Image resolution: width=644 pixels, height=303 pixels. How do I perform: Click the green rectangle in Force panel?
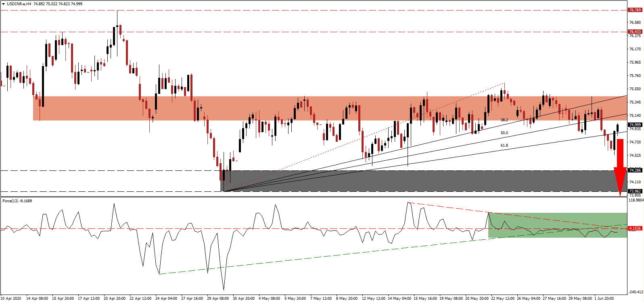point(557,225)
